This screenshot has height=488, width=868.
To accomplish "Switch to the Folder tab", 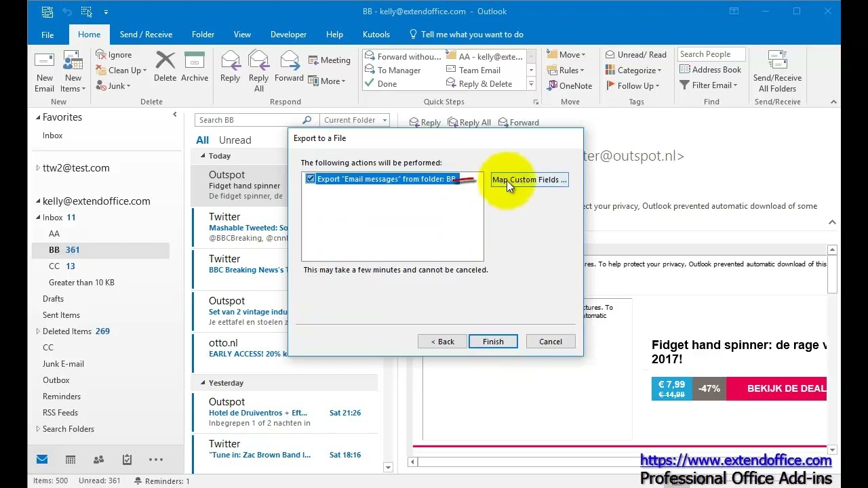I will pos(203,35).
